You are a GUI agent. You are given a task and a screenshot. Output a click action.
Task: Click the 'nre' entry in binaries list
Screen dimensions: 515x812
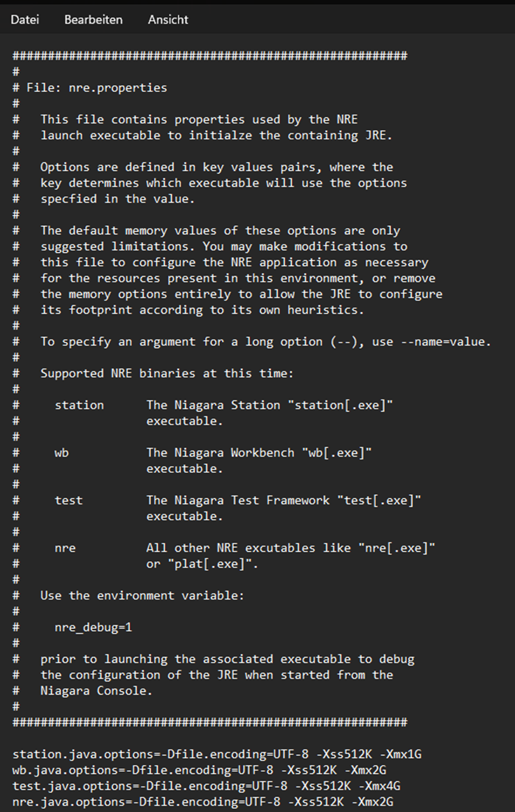(x=65, y=548)
